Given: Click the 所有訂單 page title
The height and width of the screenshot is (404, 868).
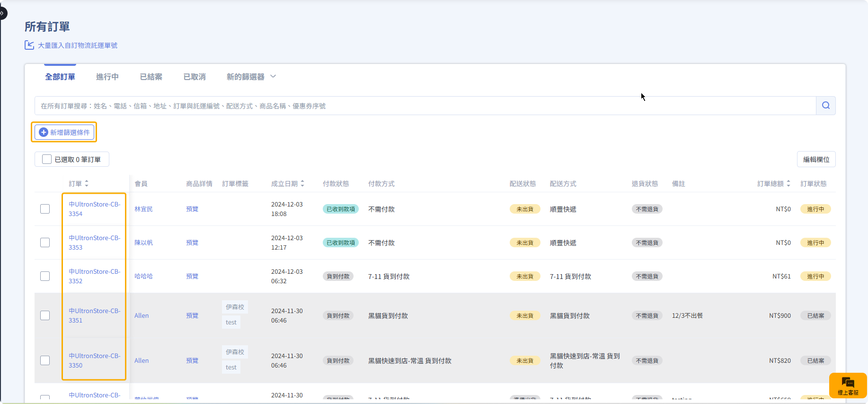Looking at the screenshot, I should [47, 27].
